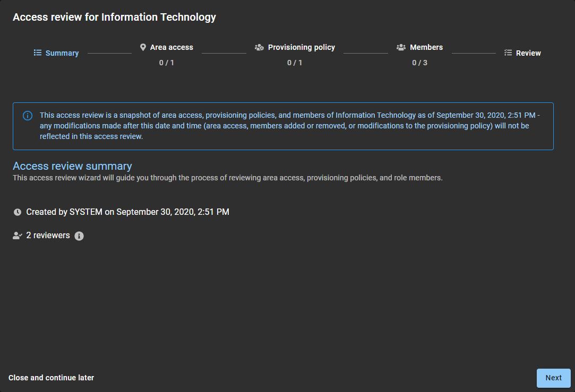
Task: Click the info icon beside 2 reviewers
Action: coord(79,236)
